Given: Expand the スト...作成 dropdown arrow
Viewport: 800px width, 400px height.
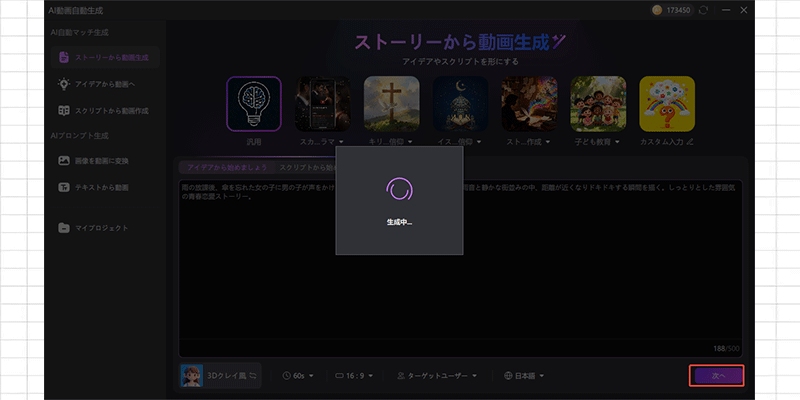Looking at the screenshot, I should point(548,142).
